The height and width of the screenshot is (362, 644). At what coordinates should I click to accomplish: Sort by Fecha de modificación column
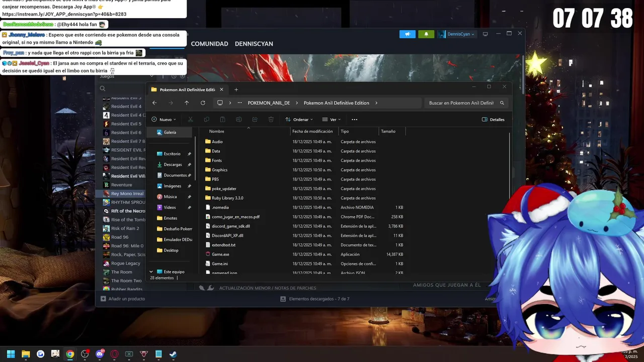pyautogui.click(x=312, y=131)
